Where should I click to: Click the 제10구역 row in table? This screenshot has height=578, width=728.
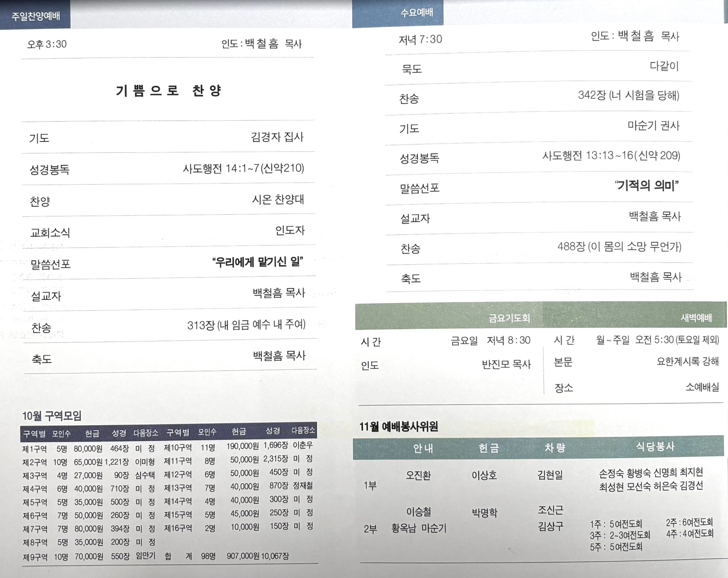coord(178,448)
